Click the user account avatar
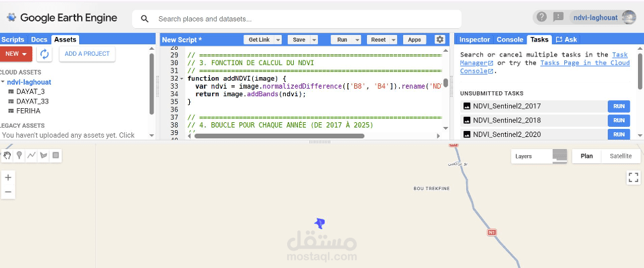Viewport: 644px width, 268px height. tap(629, 17)
